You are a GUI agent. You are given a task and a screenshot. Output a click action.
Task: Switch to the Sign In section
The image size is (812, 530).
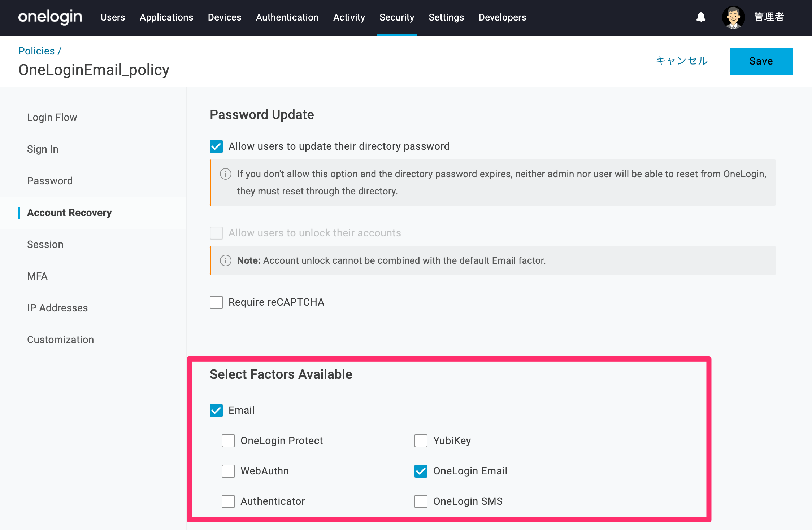(x=43, y=149)
